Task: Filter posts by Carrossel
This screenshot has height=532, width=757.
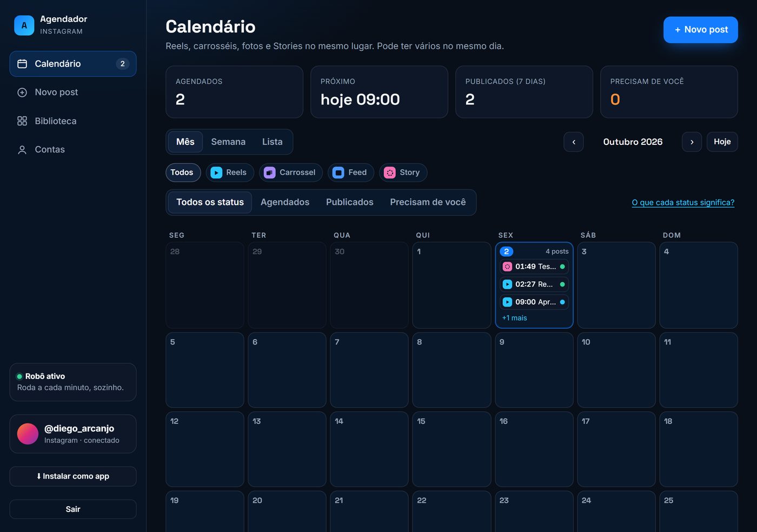Action: point(291,172)
